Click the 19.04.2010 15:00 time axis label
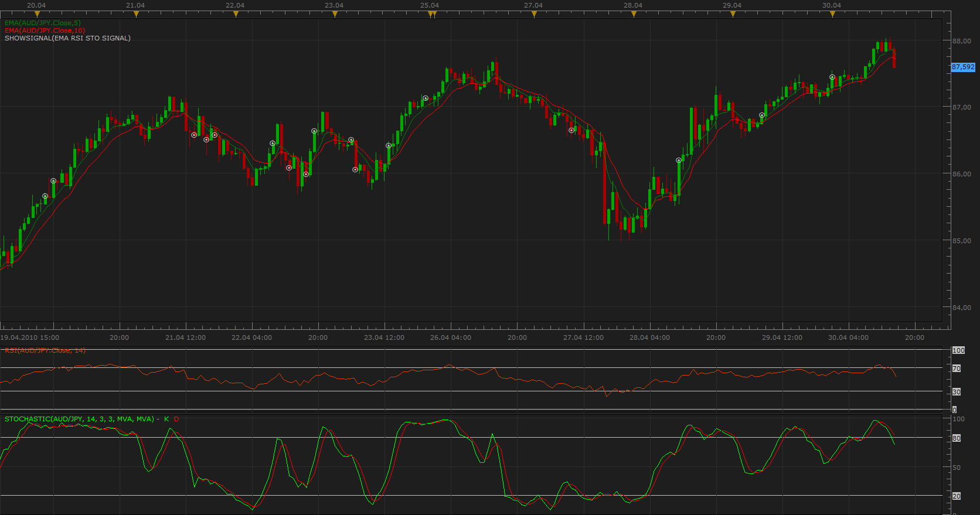 coord(30,337)
